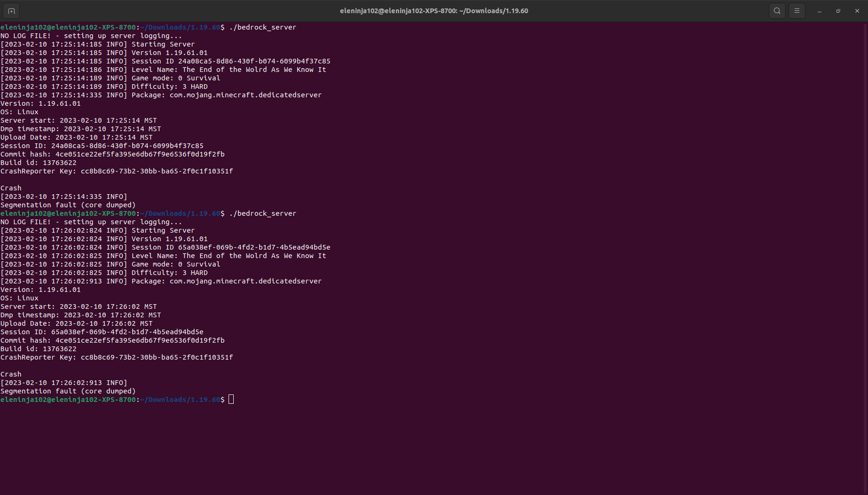Click the first ./bedrock_server command

pos(262,27)
